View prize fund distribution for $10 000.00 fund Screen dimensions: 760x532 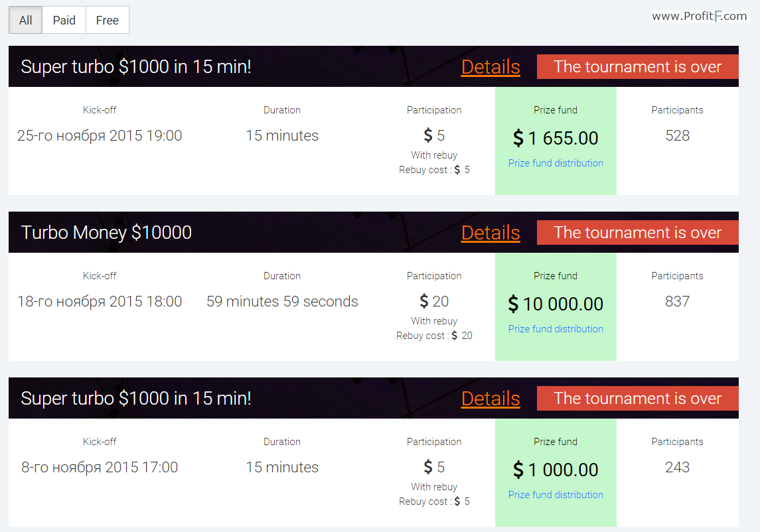(x=556, y=329)
